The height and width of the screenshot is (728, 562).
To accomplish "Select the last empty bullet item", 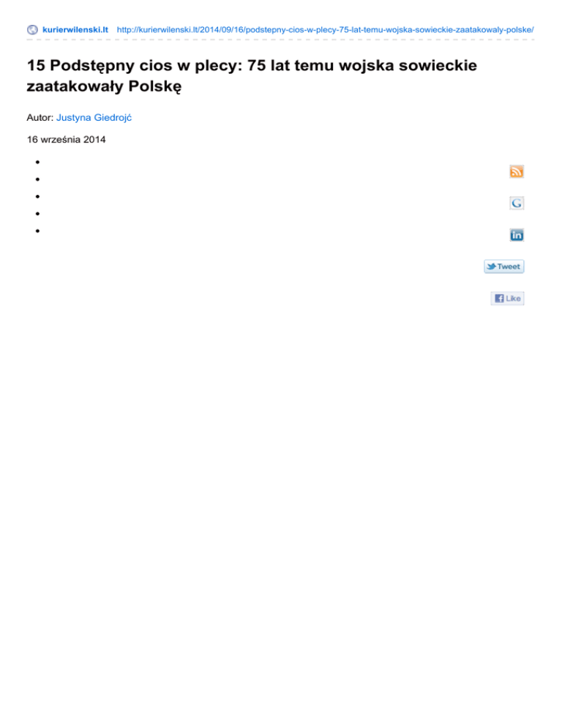I will coord(37,231).
